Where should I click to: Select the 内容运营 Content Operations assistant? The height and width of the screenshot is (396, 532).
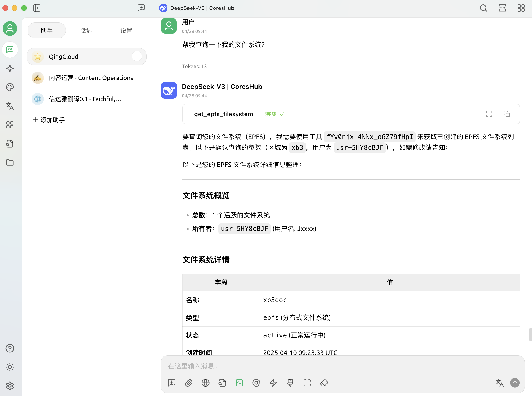(x=87, y=78)
